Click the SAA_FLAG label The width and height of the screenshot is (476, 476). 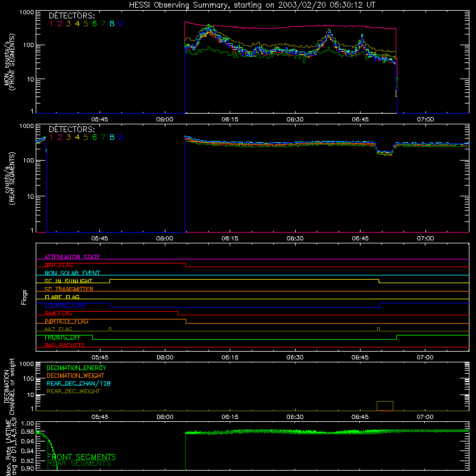(x=58, y=314)
